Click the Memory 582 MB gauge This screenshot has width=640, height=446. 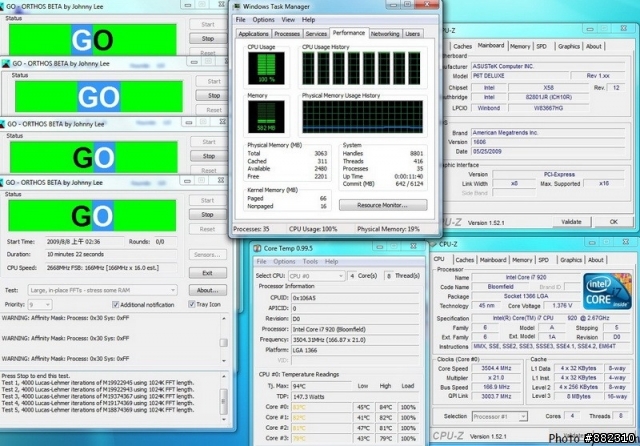[266, 117]
